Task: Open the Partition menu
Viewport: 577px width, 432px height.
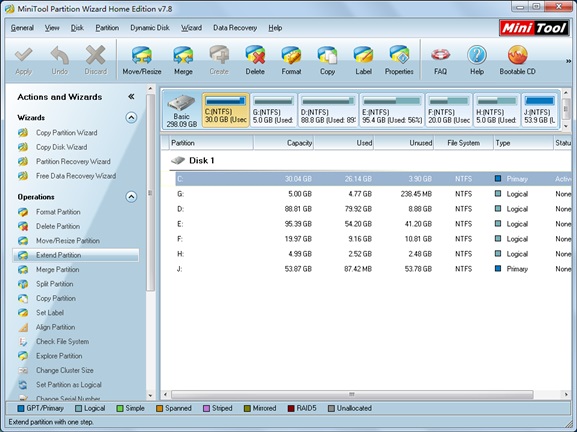Action: (x=107, y=28)
